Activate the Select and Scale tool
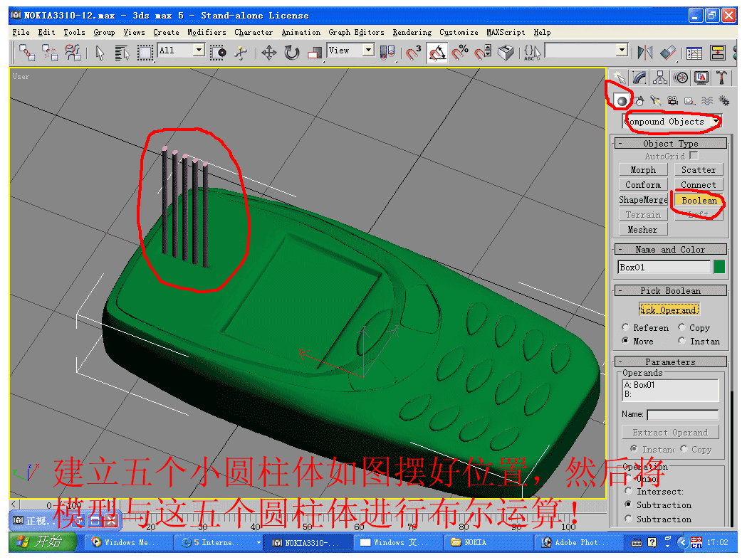 315,52
